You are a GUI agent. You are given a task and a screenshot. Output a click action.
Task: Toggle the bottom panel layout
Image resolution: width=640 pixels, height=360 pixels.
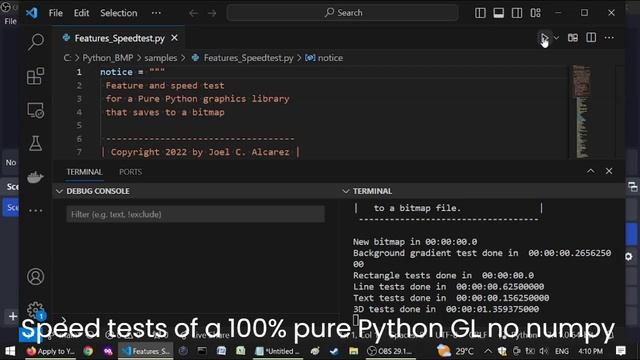pyautogui.click(x=498, y=13)
